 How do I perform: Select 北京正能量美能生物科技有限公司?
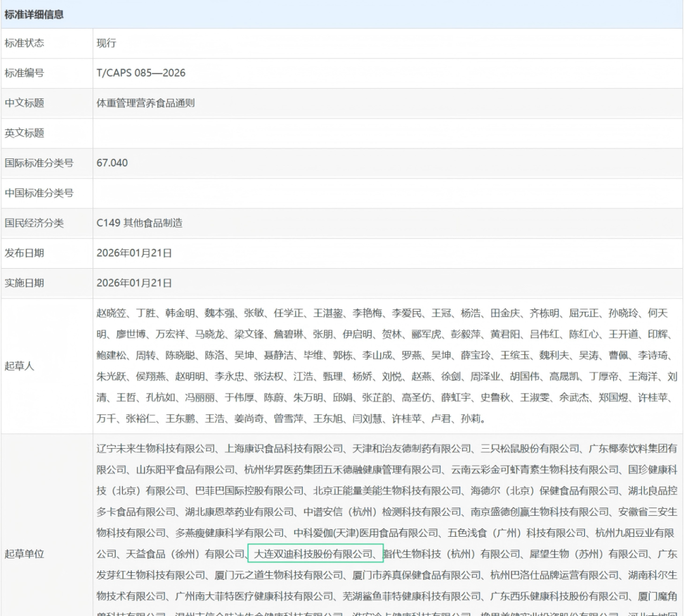[x=387, y=491]
